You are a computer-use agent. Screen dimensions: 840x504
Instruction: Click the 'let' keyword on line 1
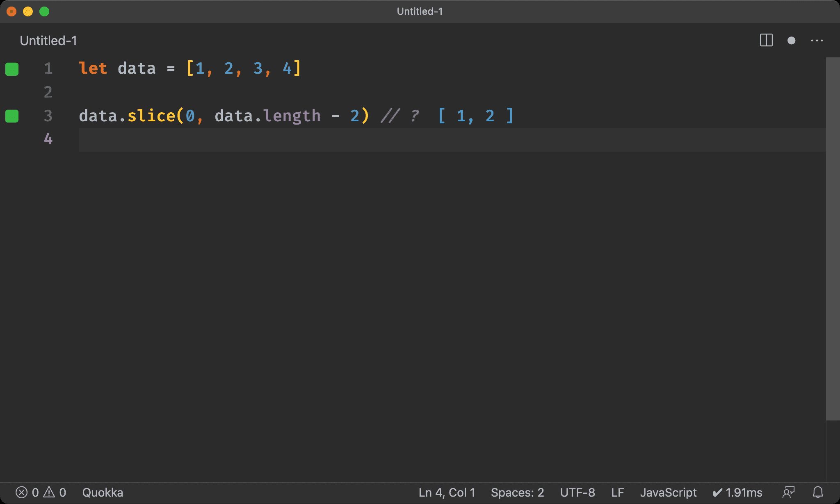93,68
